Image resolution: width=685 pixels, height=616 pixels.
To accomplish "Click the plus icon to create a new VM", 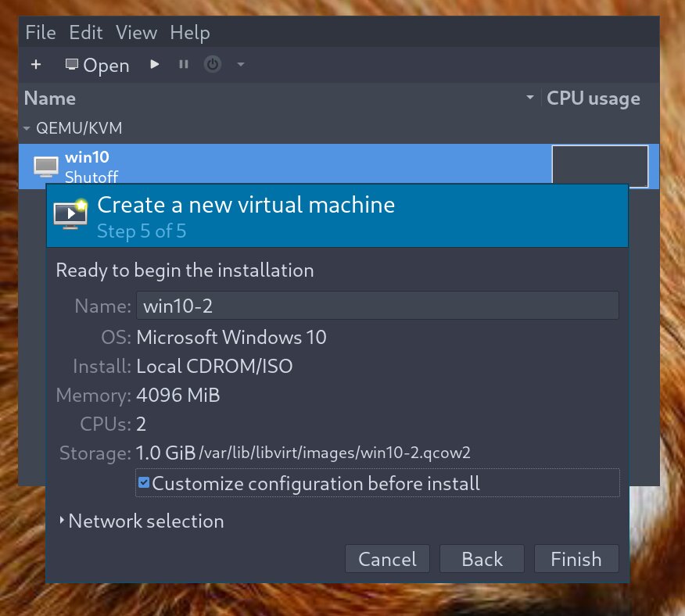I will (36, 65).
